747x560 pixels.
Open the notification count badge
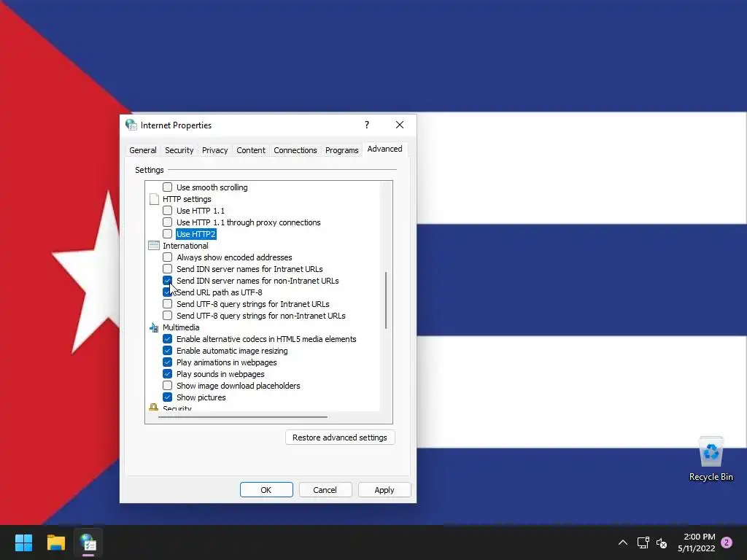[727, 542]
